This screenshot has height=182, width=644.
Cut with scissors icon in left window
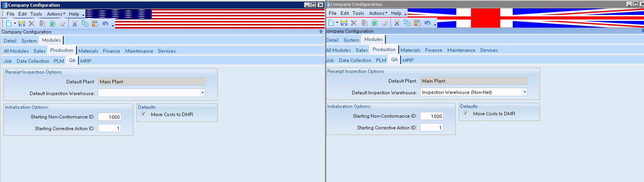pos(75,23)
